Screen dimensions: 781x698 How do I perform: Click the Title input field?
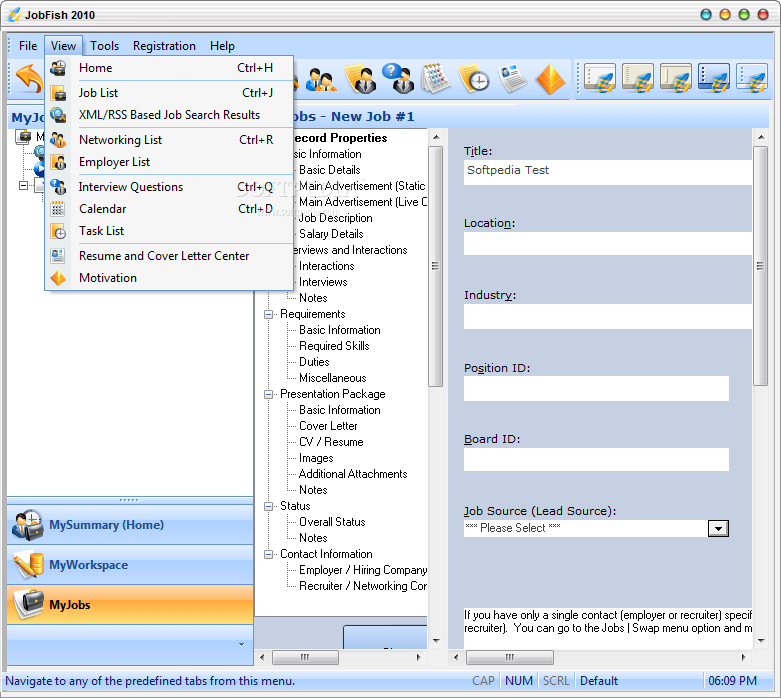[x=608, y=172]
